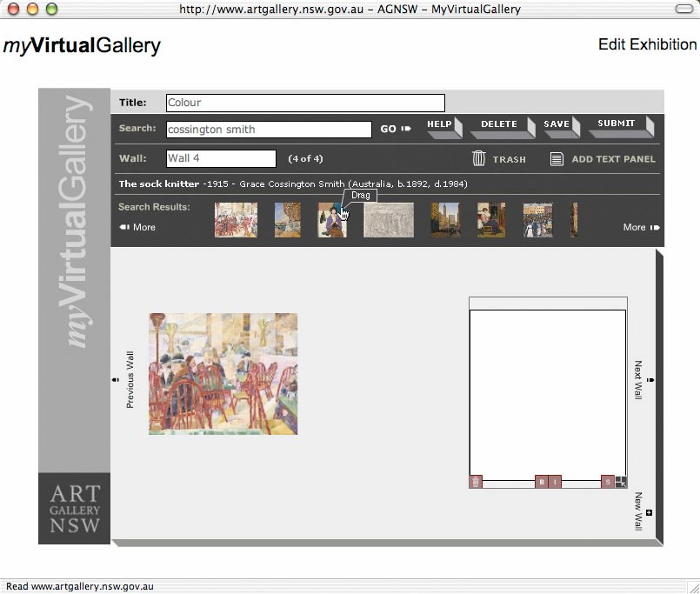Click inside the empty text panel area
This screenshot has height=594, width=700.
coord(548,392)
